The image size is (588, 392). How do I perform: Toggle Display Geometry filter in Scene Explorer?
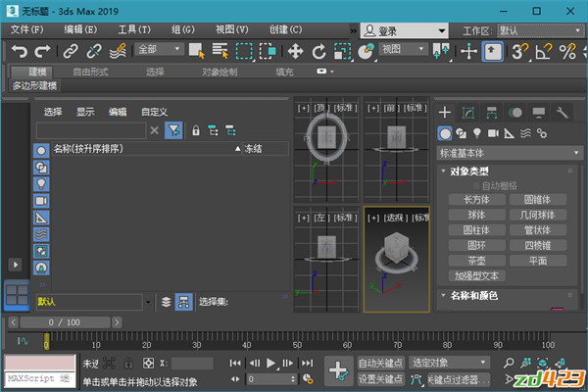click(41, 150)
